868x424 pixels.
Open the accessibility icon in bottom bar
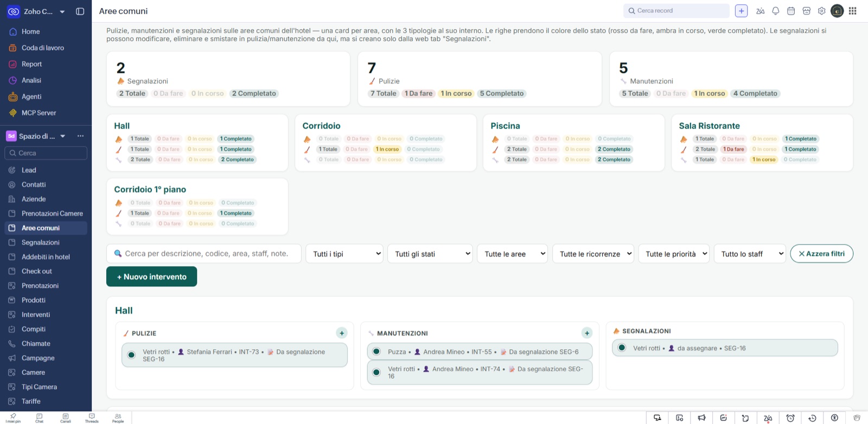[x=834, y=418]
